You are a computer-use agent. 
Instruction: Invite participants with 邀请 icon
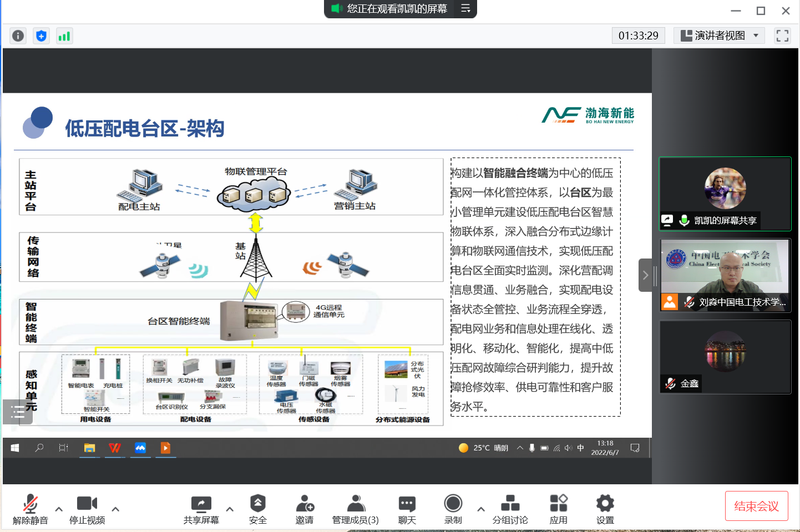pos(305,509)
